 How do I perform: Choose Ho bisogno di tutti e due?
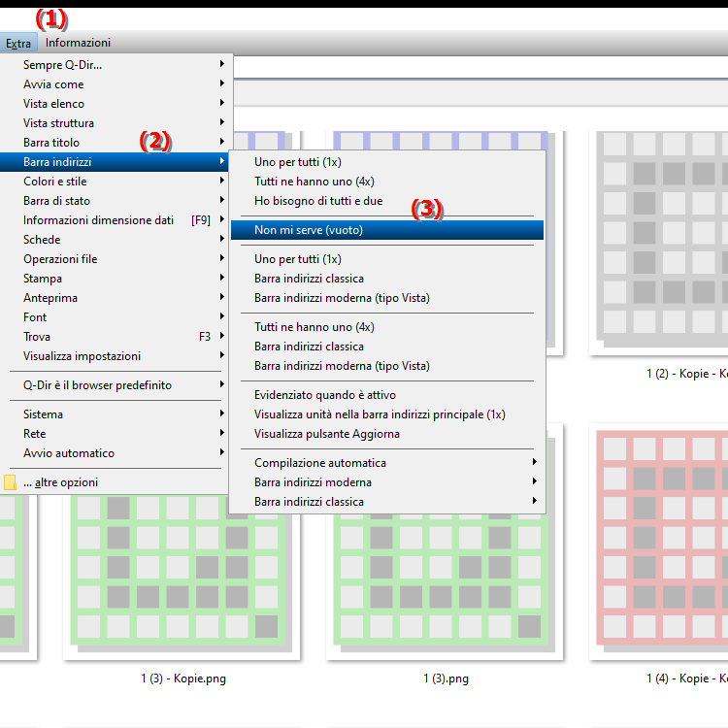317,201
